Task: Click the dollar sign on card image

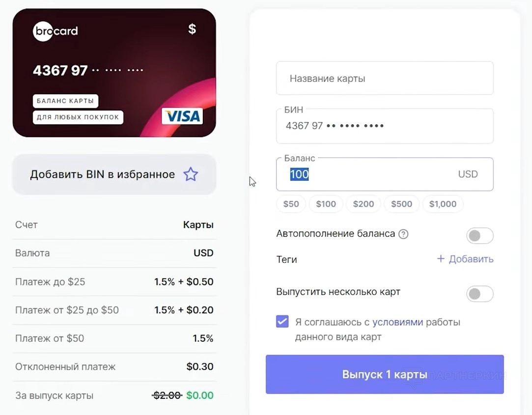Action: [192, 29]
